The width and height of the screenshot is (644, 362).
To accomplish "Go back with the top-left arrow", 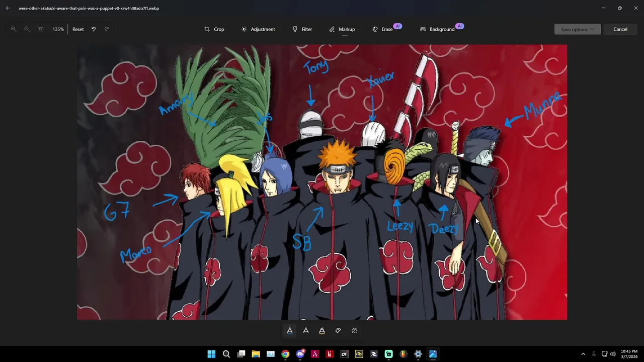I will [8, 8].
